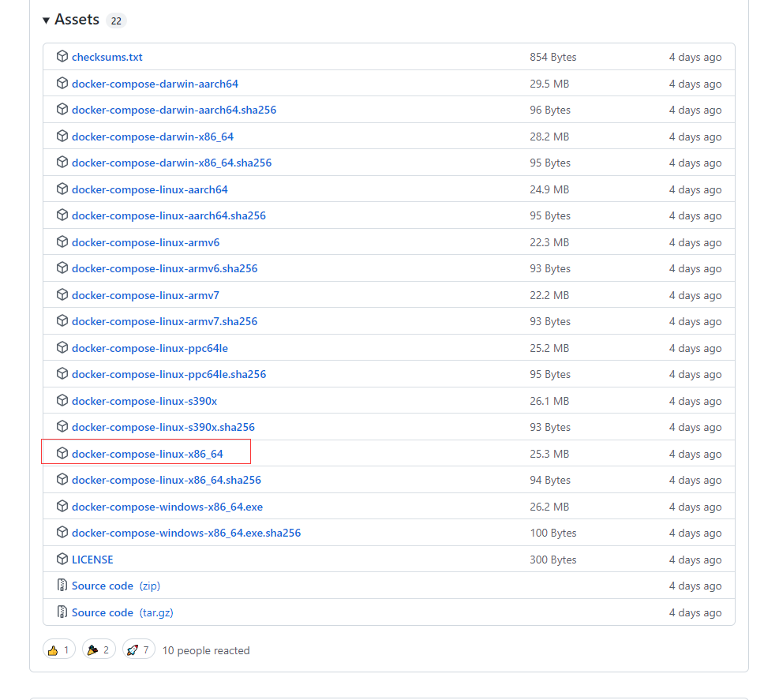Open docker-compose-linux-x86_64.sha256 link

(x=167, y=480)
